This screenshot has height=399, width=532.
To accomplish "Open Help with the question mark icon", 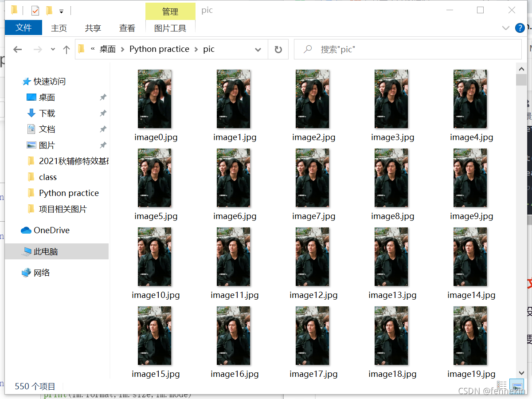I will pyautogui.click(x=520, y=28).
